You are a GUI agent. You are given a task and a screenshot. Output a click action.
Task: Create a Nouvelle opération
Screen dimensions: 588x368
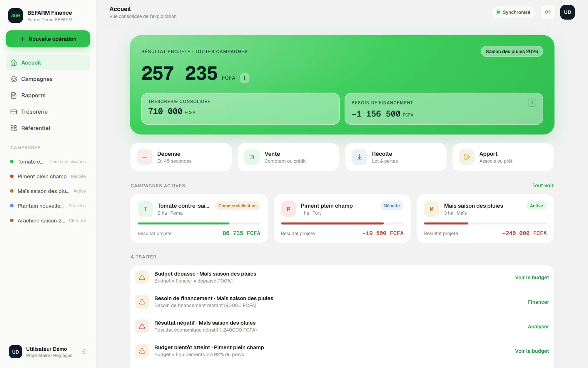point(48,39)
